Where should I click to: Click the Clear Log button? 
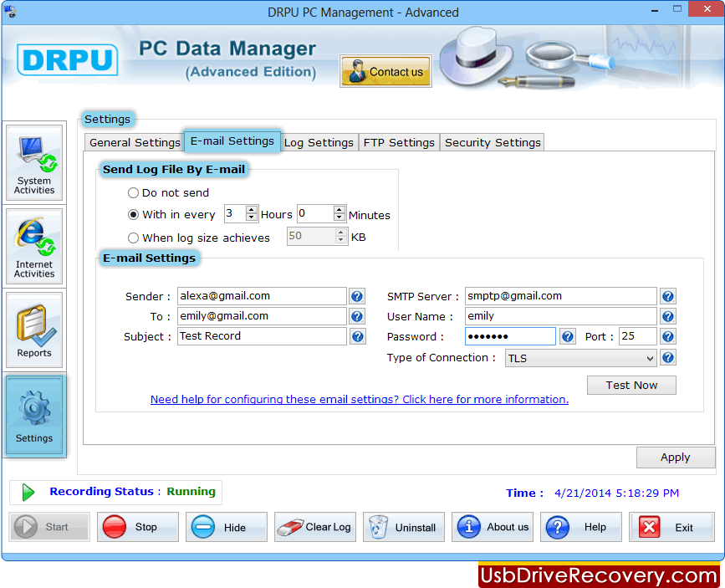[315, 526]
